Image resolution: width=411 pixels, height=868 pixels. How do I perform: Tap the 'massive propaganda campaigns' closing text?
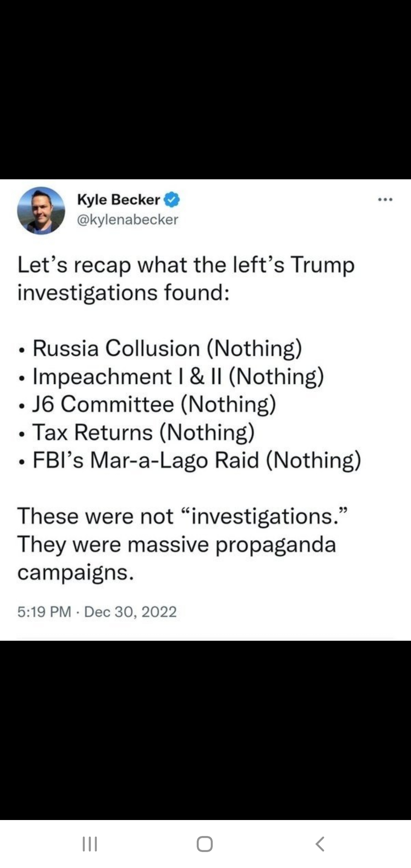point(177,558)
